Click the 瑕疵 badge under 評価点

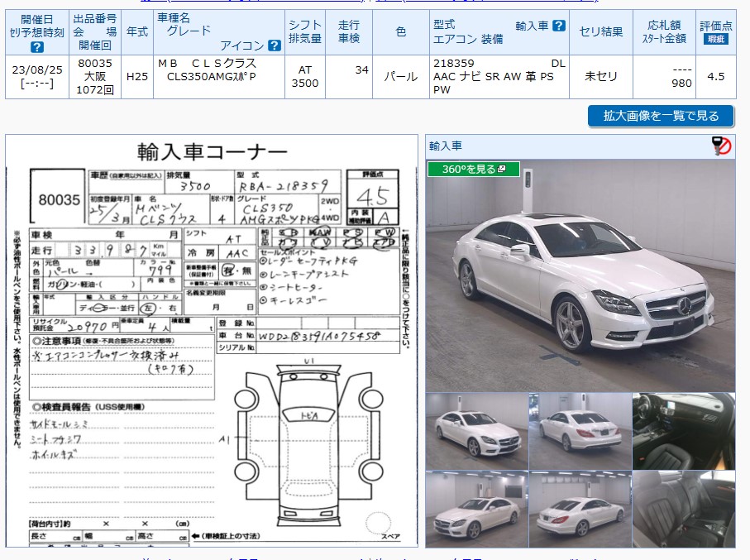coord(715,39)
